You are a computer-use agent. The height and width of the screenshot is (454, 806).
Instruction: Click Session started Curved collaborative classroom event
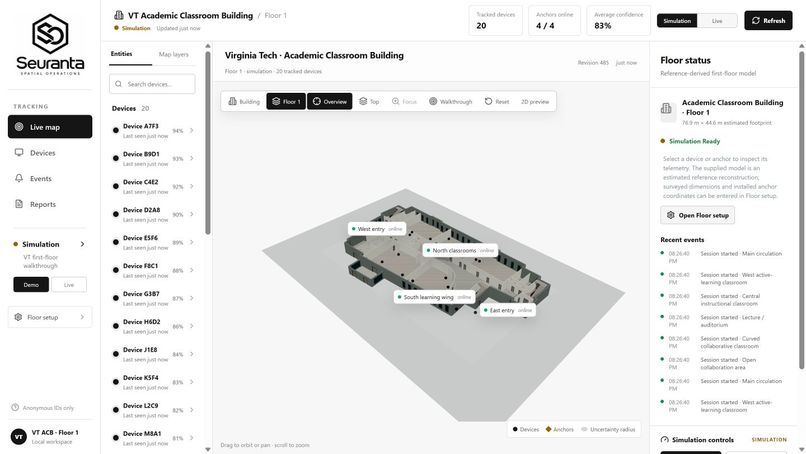722,342
